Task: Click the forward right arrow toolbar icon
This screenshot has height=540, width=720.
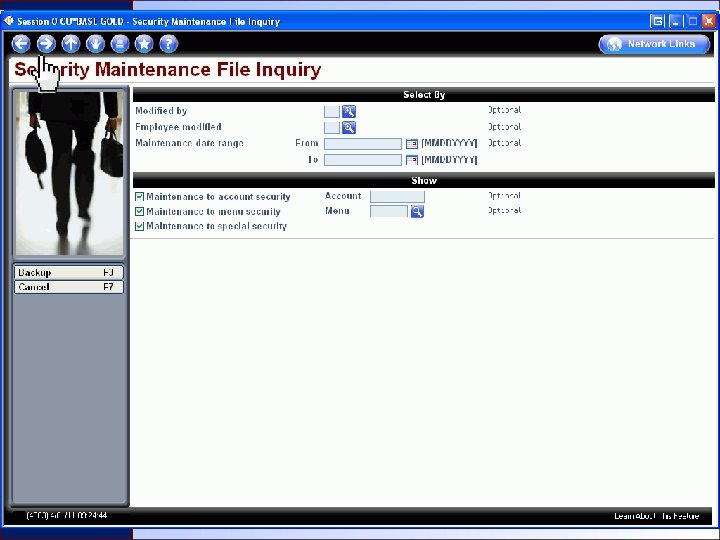Action: click(x=46, y=44)
